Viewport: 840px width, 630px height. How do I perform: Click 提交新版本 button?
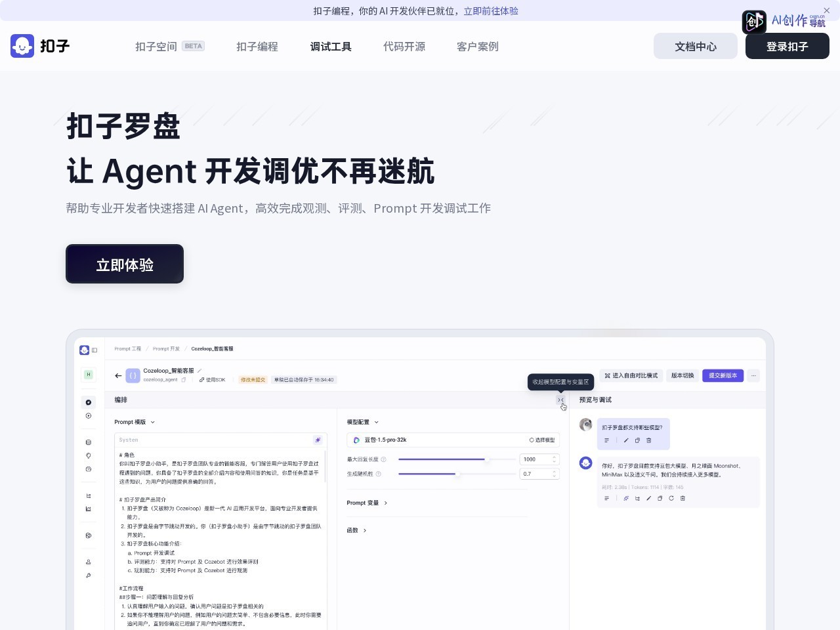723,375
